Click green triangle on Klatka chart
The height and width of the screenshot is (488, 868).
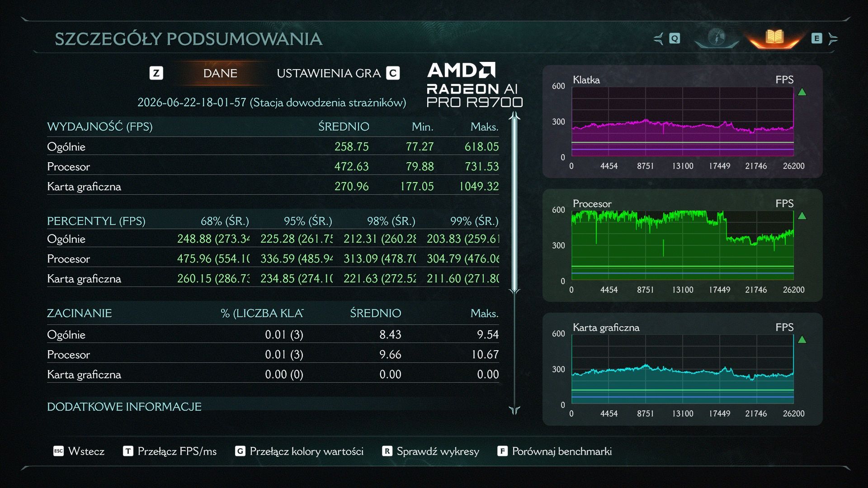coord(802,92)
